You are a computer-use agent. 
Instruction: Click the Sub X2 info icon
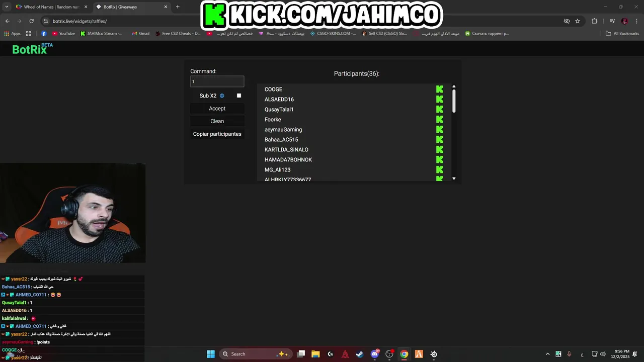tap(222, 96)
